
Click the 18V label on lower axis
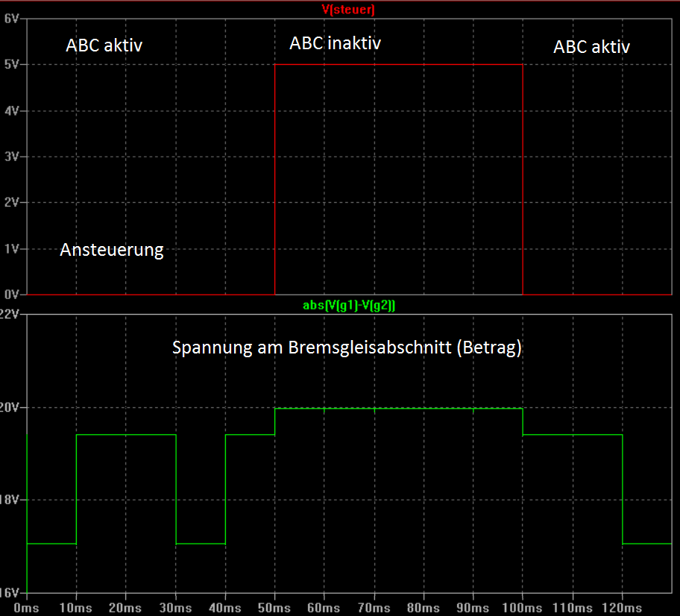coord(10,500)
